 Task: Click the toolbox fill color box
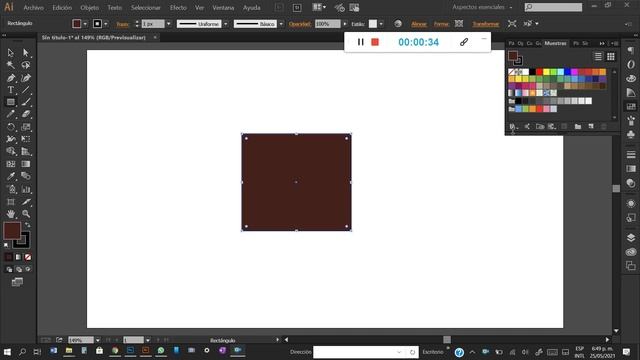tap(12, 231)
